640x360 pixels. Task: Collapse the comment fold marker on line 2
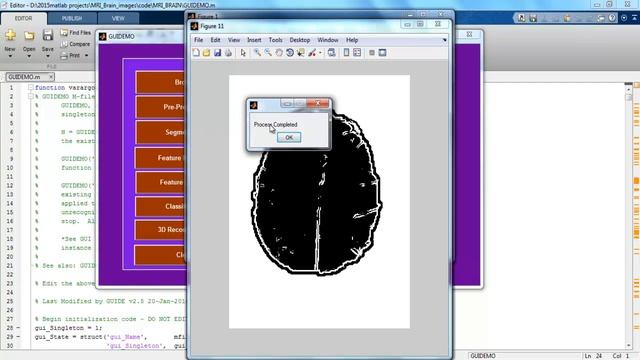(x=31, y=96)
